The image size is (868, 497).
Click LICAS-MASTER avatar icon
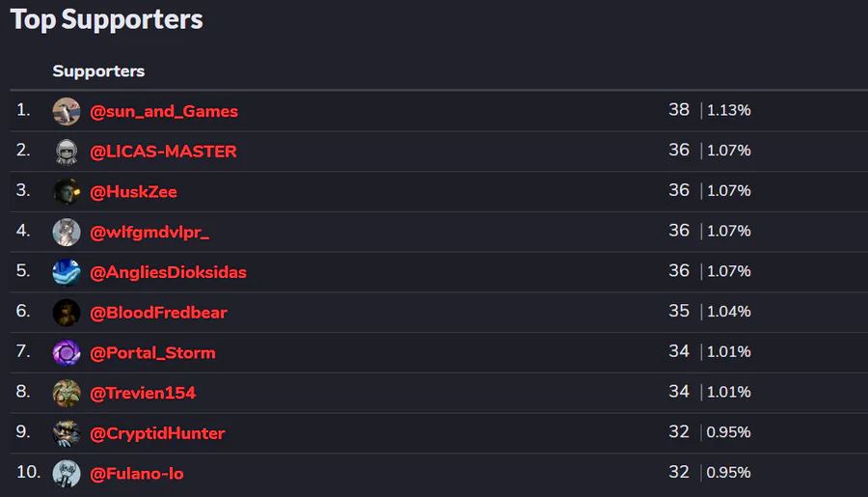tap(66, 152)
